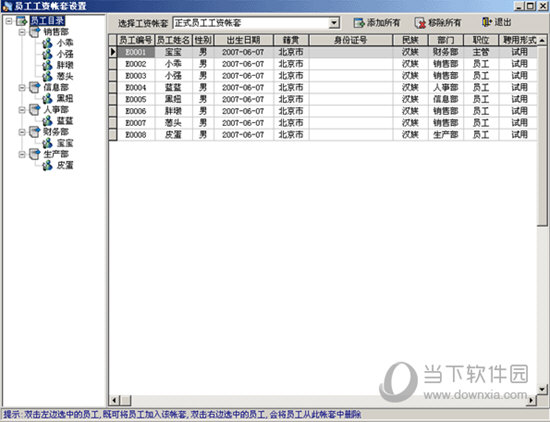Image resolution: width=550 pixels, height=422 pixels.
Task: Click the 身份证号 column header
Action: (351, 40)
